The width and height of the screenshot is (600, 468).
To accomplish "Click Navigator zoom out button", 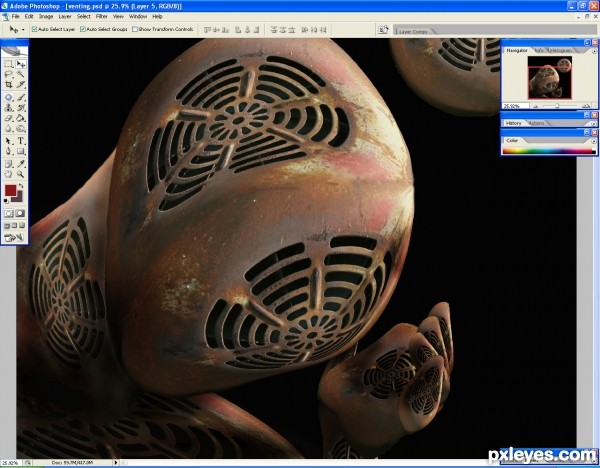I will tap(536, 106).
